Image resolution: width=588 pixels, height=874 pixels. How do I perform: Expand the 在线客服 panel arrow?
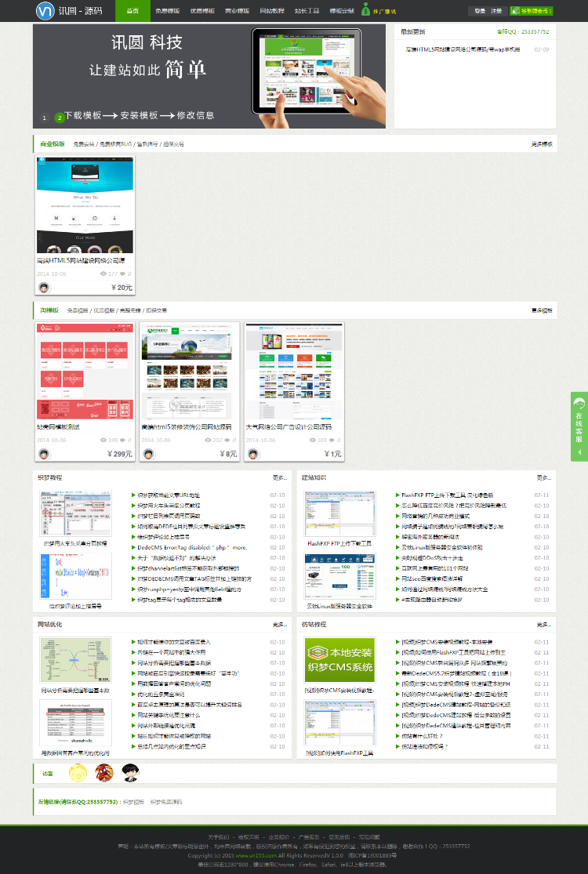(x=579, y=452)
